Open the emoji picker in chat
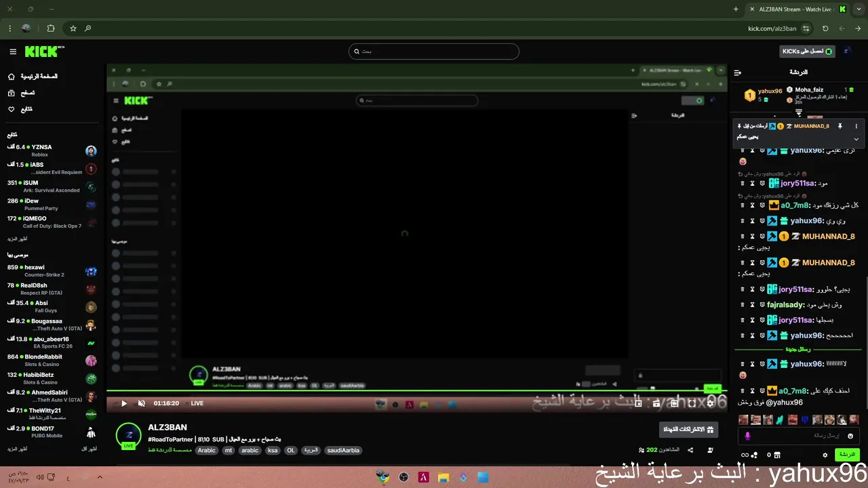The image size is (868, 488). (x=850, y=436)
